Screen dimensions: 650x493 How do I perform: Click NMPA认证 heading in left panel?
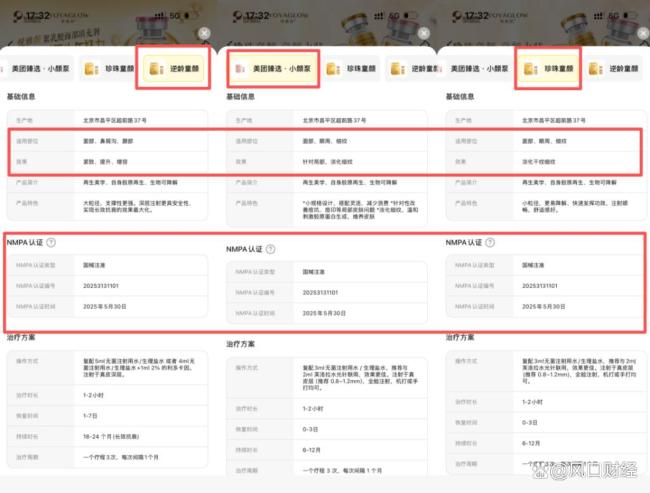tap(25, 243)
